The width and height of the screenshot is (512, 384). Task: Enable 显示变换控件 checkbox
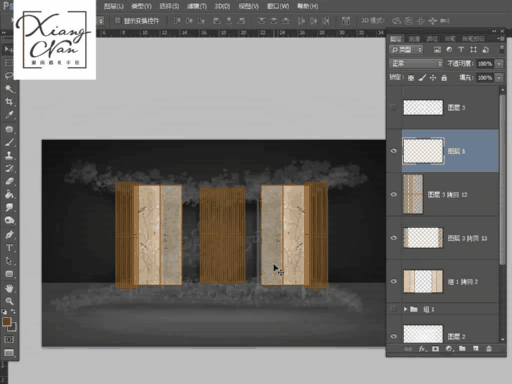coord(117,21)
